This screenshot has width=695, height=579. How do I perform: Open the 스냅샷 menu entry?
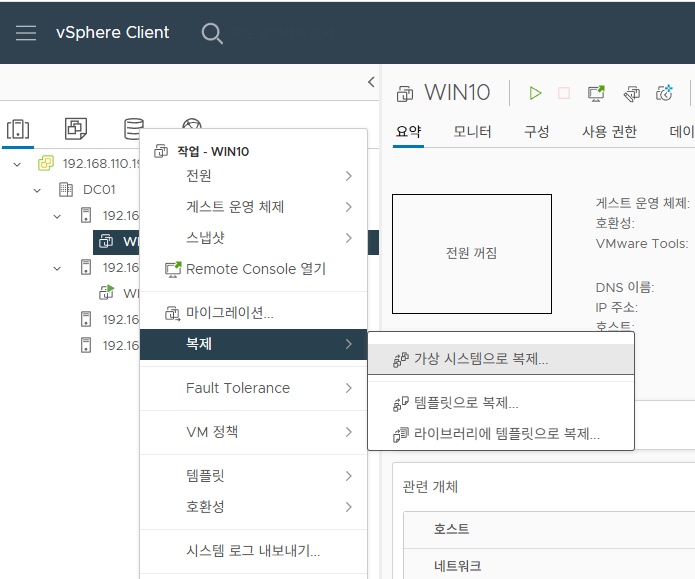click(254, 238)
